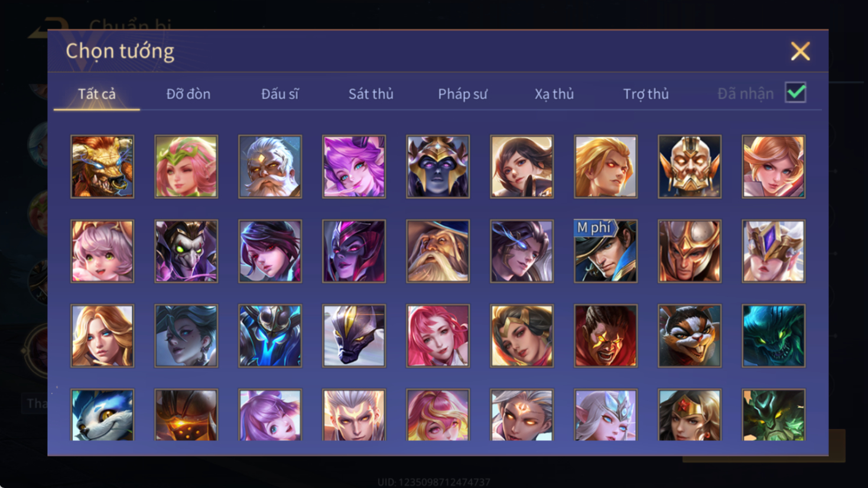The width and height of the screenshot is (868, 488).
Task: Select the golden masked bald hero portrait
Action: 690,167
